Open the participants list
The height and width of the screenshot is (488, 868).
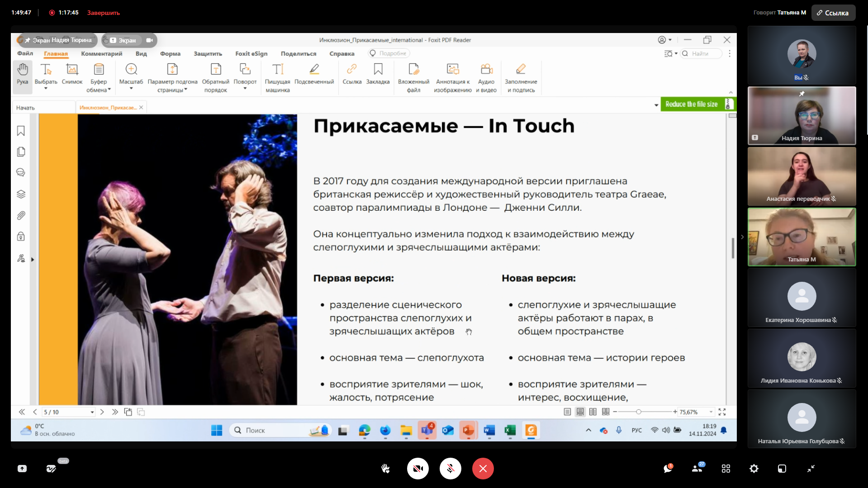pyautogui.click(x=697, y=469)
